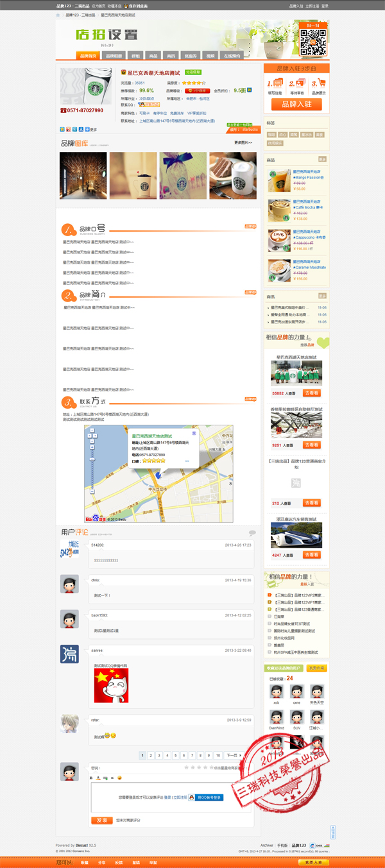Click 我要入驻 button in bottom bar
The image size is (385, 868).
click(314, 862)
